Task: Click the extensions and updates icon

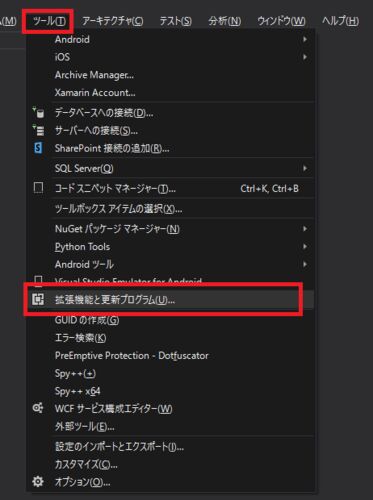Action: coord(38,299)
